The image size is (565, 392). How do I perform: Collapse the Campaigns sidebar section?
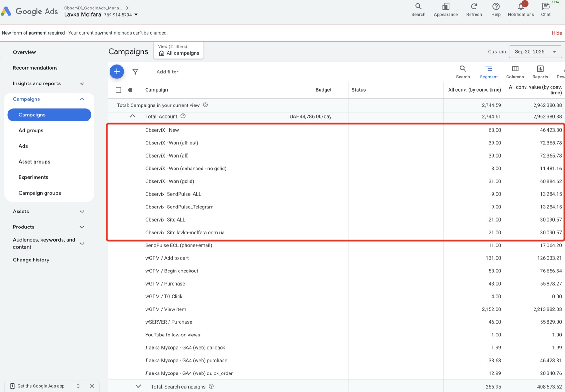82,99
